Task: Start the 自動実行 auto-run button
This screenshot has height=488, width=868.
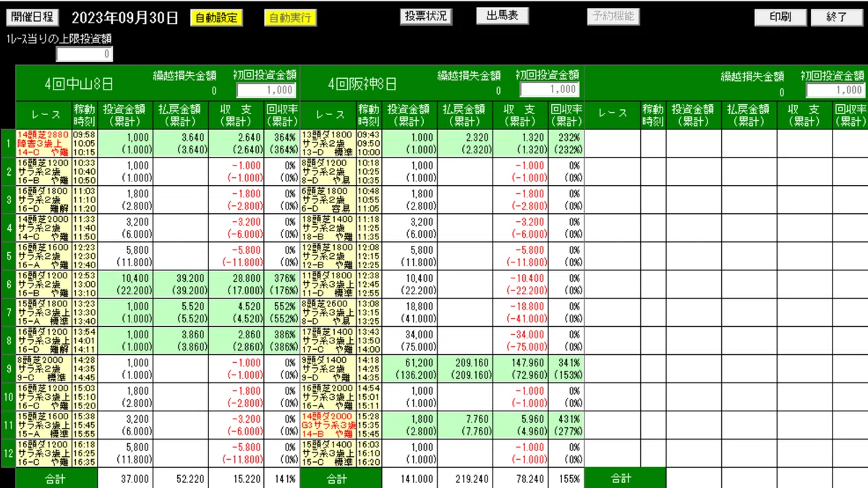Action: click(291, 17)
